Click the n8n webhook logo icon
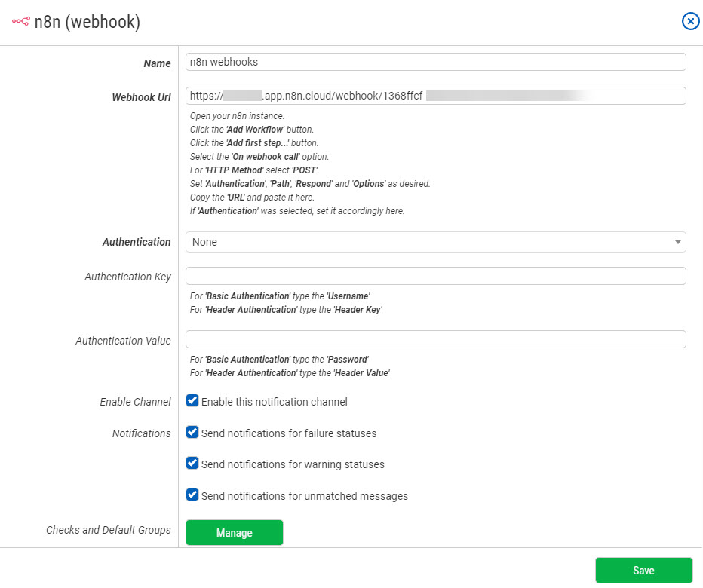This screenshot has width=703, height=588. (x=20, y=22)
